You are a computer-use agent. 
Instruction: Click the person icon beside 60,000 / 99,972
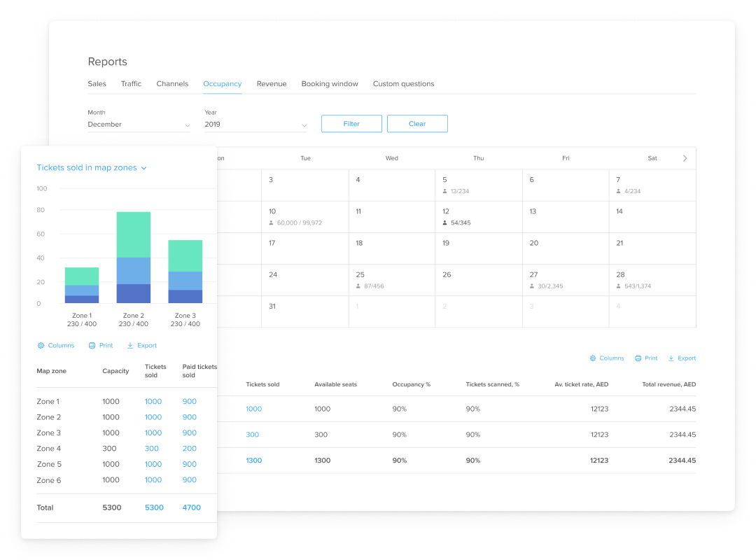(x=271, y=223)
